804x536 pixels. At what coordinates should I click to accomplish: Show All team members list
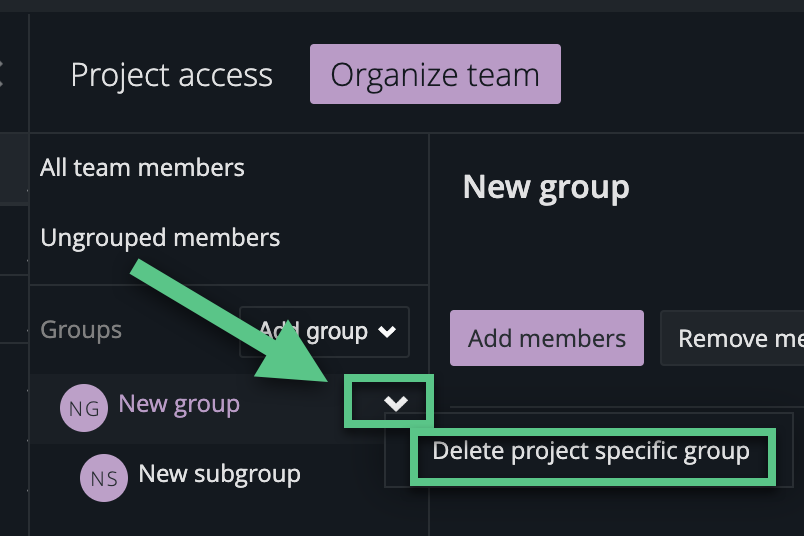tap(142, 168)
